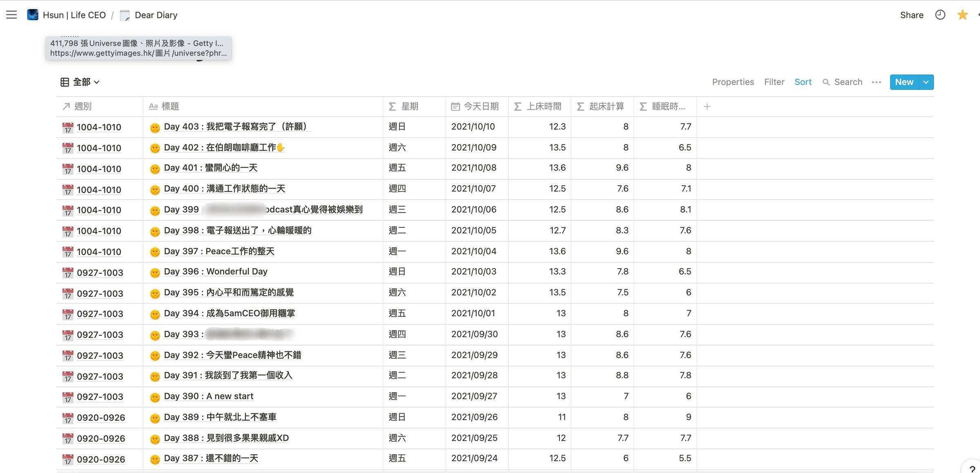Screen dimensions: 980x473
Task: Click the Search magnifier icon
Action: 826,82
